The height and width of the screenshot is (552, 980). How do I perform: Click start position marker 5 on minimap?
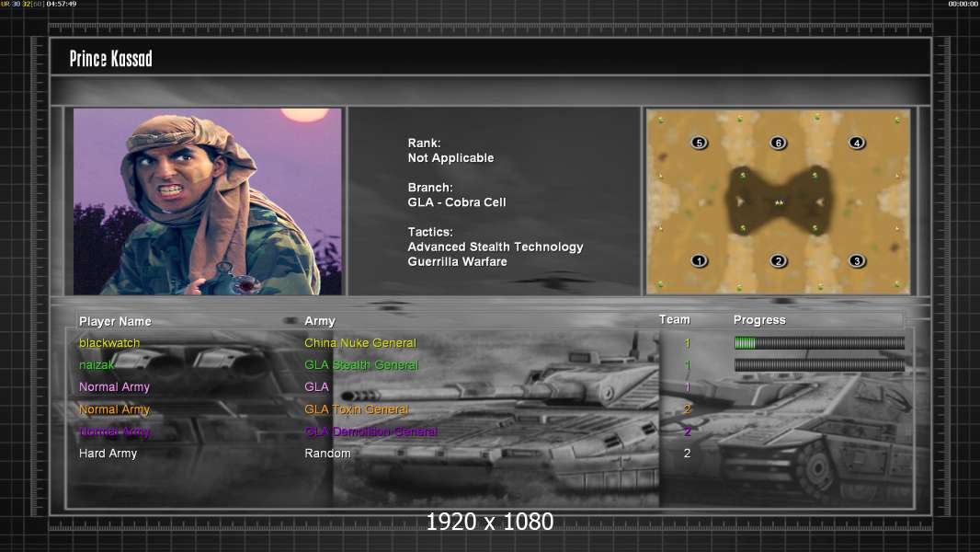coord(700,143)
